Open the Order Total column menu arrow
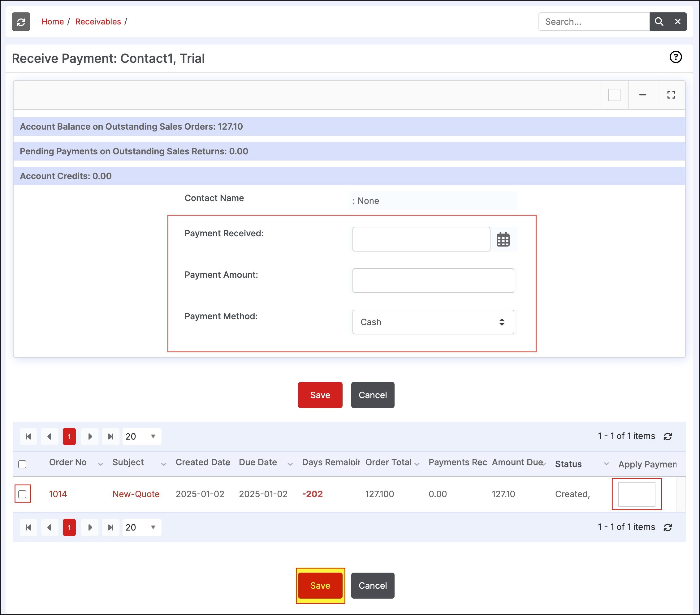 coord(417,464)
